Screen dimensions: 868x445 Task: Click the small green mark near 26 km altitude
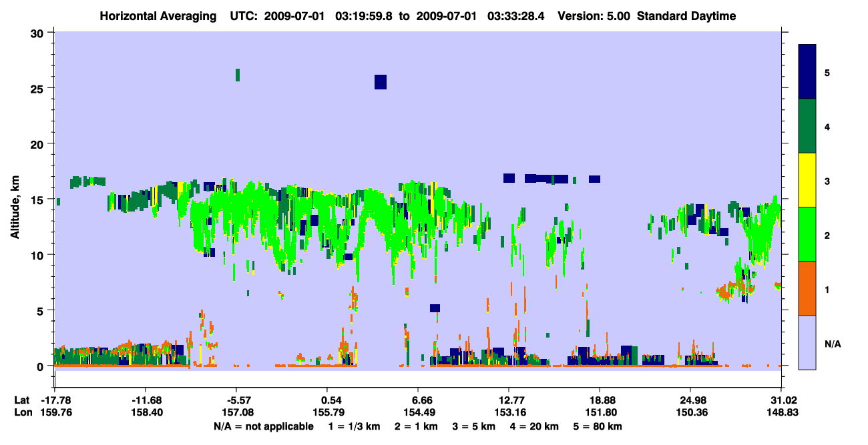pos(238,75)
